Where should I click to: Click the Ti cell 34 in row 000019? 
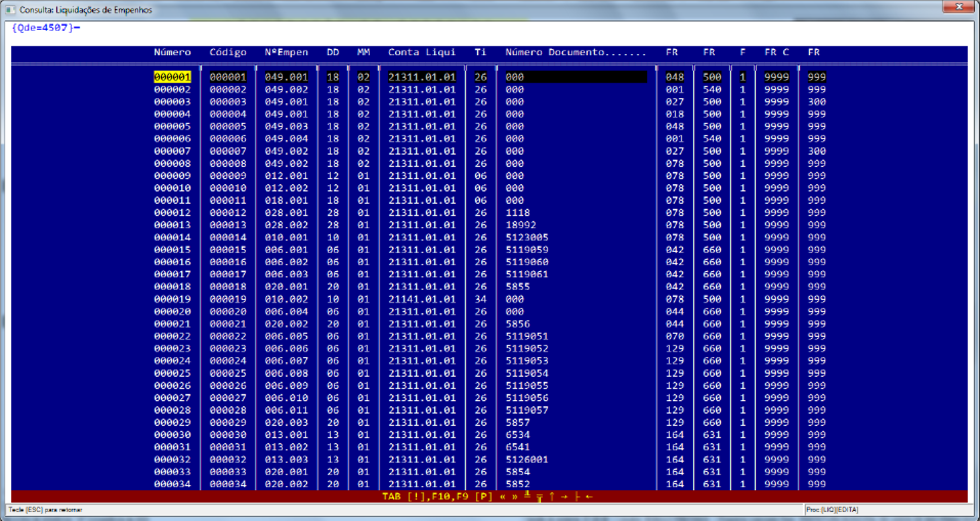coord(480,299)
